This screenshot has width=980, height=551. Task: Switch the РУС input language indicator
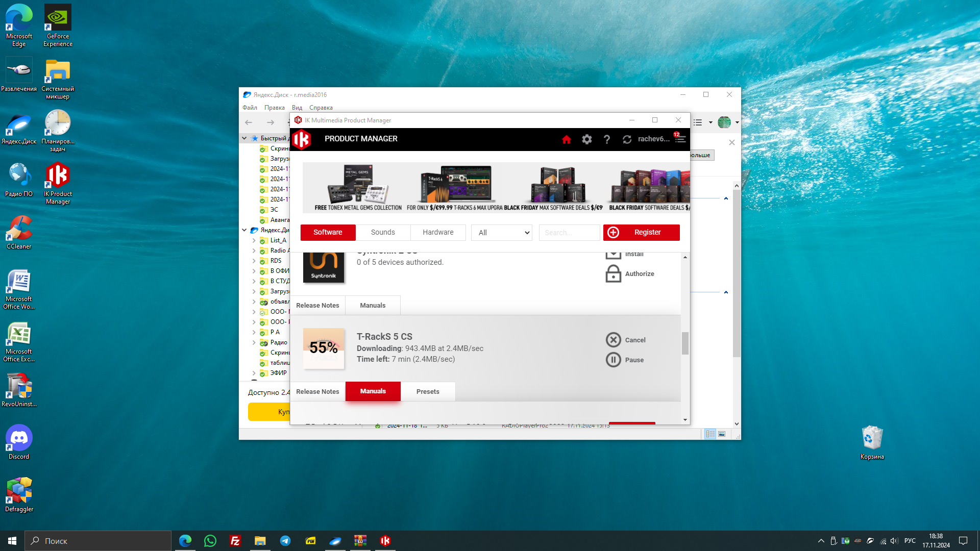[910, 541]
